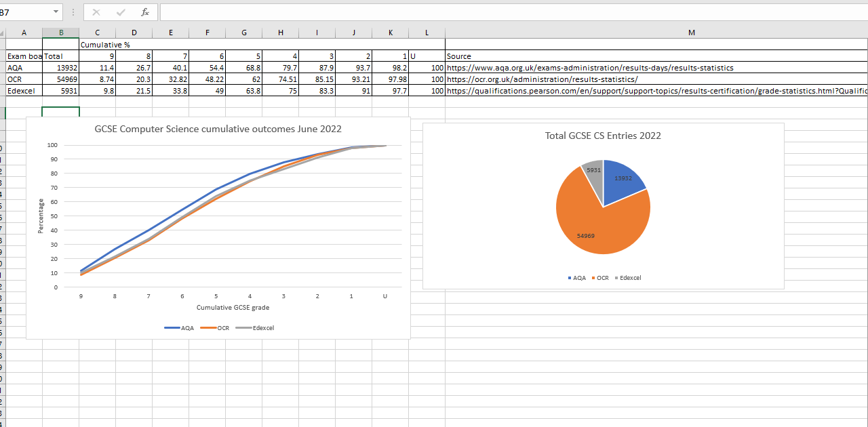Select the blue 13932 pie slice

click(x=624, y=176)
